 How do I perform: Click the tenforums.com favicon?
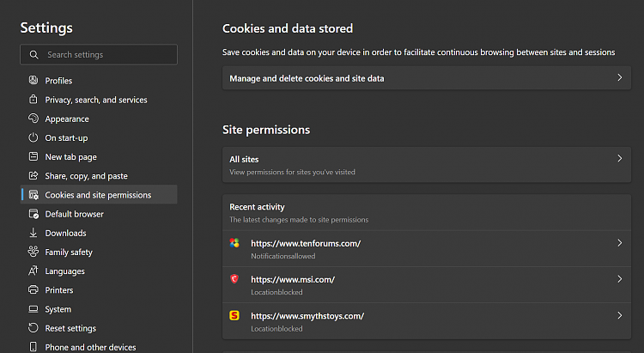click(234, 243)
